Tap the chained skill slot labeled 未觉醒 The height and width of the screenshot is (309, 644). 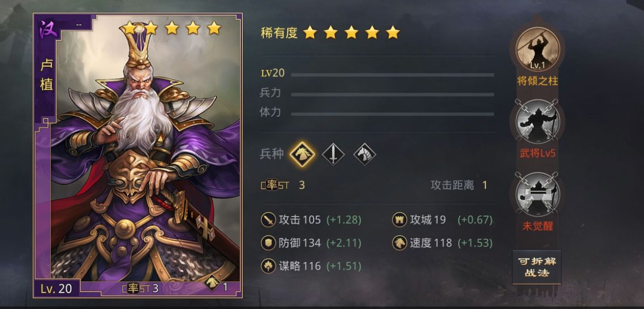tap(538, 193)
